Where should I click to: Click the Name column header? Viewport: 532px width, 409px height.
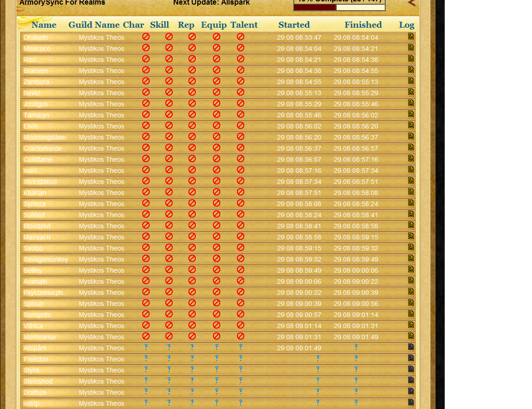[44, 25]
